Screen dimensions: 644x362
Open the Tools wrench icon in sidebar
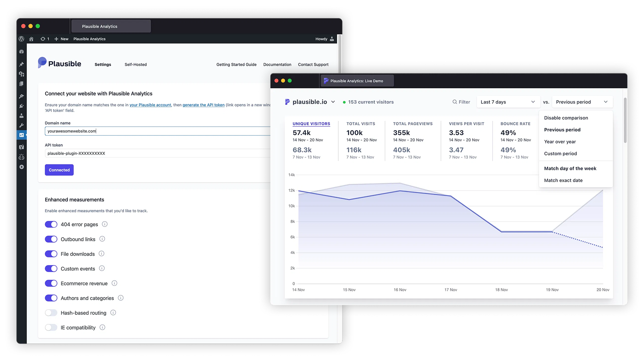pos(21,125)
